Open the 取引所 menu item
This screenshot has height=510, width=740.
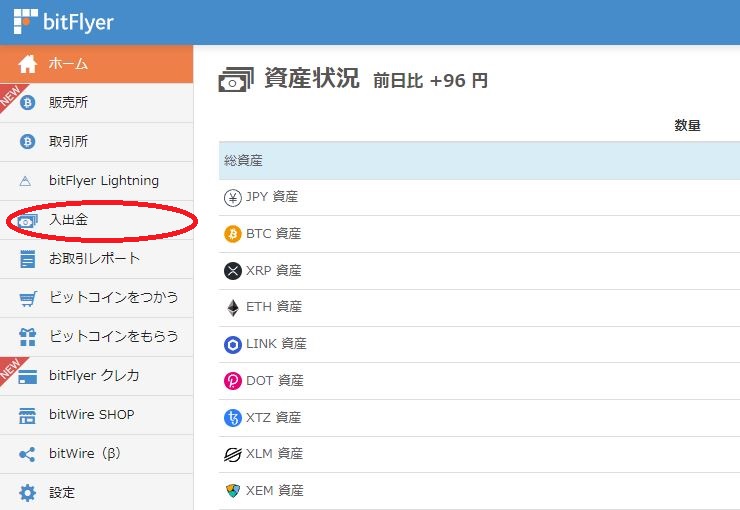(x=96, y=142)
